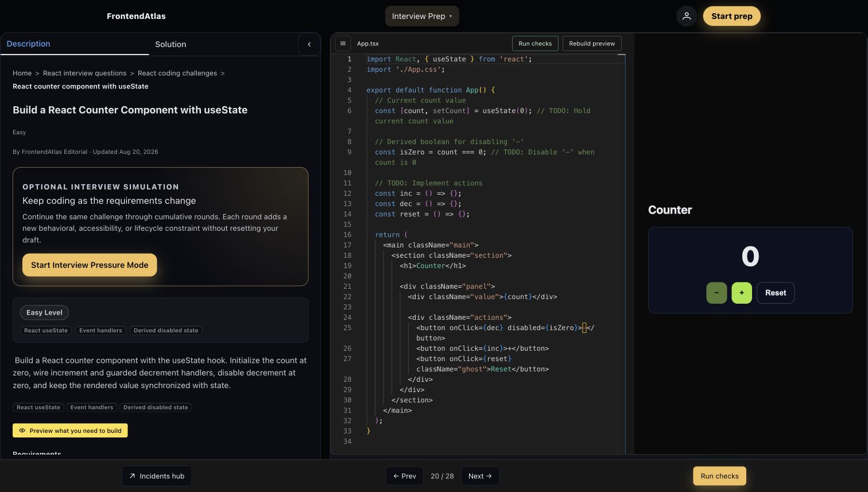The width and height of the screenshot is (868, 492).
Task: Start Interview Pressure Mode
Action: pos(90,265)
